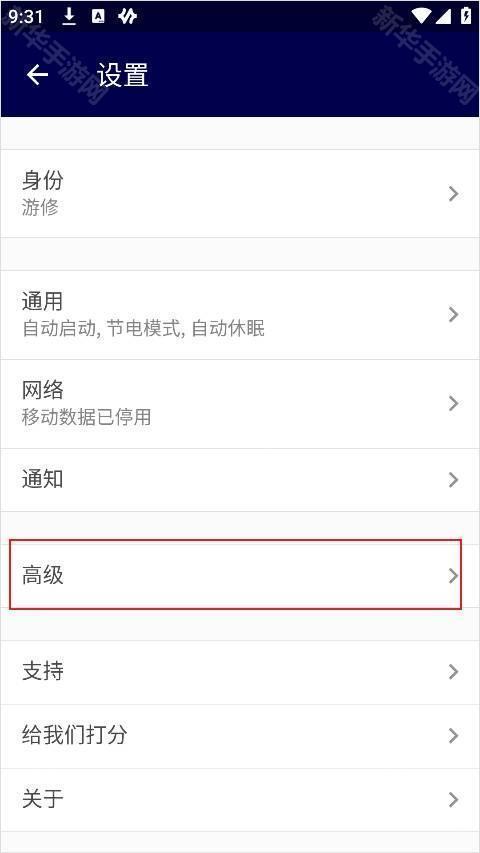Expand the 通用 chevron arrow
Viewport: 480px width, 853px height.
pyautogui.click(x=453, y=314)
